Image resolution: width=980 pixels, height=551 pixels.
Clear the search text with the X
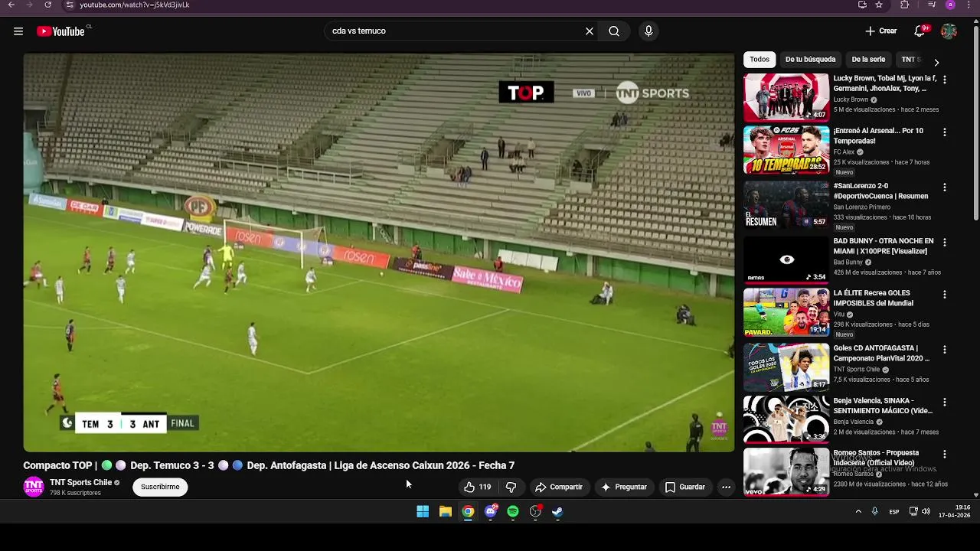click(x=590, y=31)
